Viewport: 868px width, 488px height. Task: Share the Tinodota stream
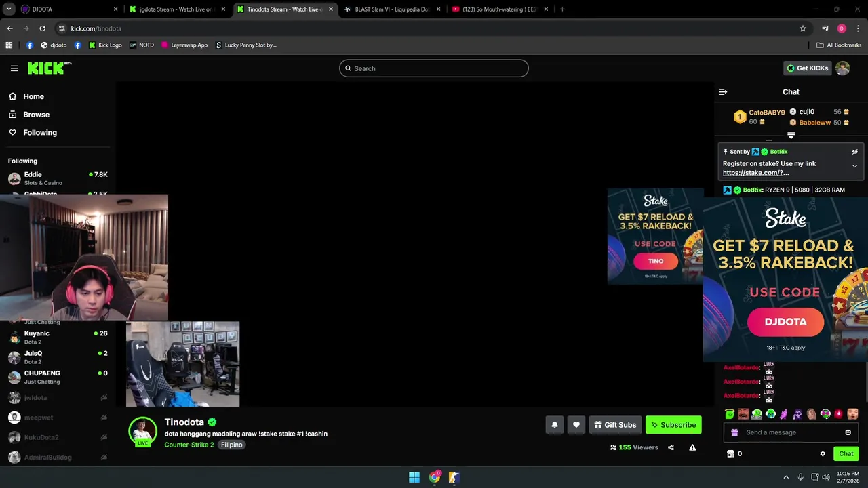[671, 447]
